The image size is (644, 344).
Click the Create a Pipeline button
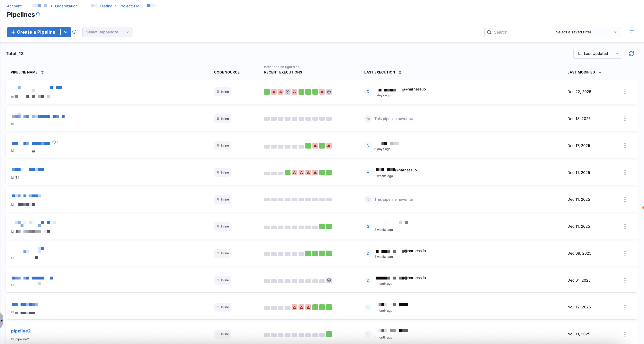pos(33,32)
